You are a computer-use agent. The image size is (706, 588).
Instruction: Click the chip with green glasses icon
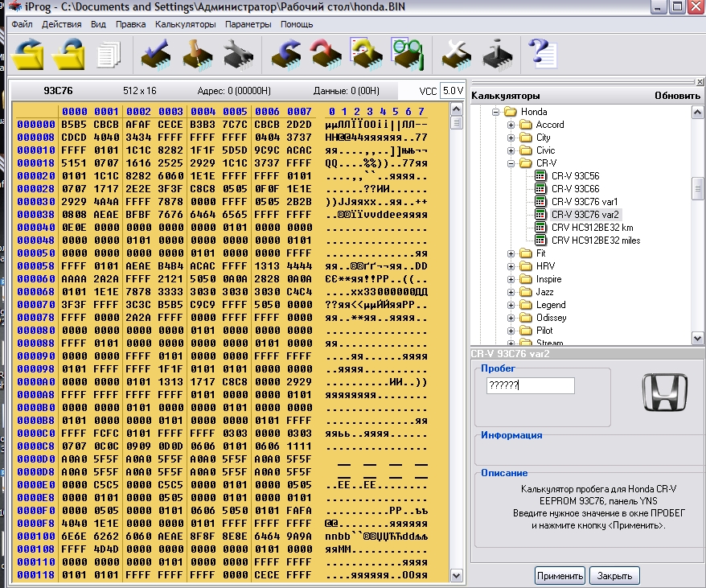pos(407,54)
